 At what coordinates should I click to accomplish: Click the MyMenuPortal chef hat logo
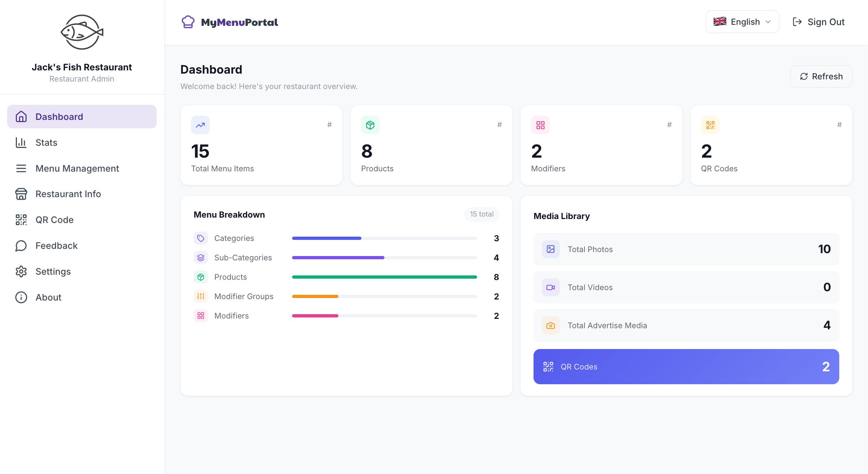point(188,22)
